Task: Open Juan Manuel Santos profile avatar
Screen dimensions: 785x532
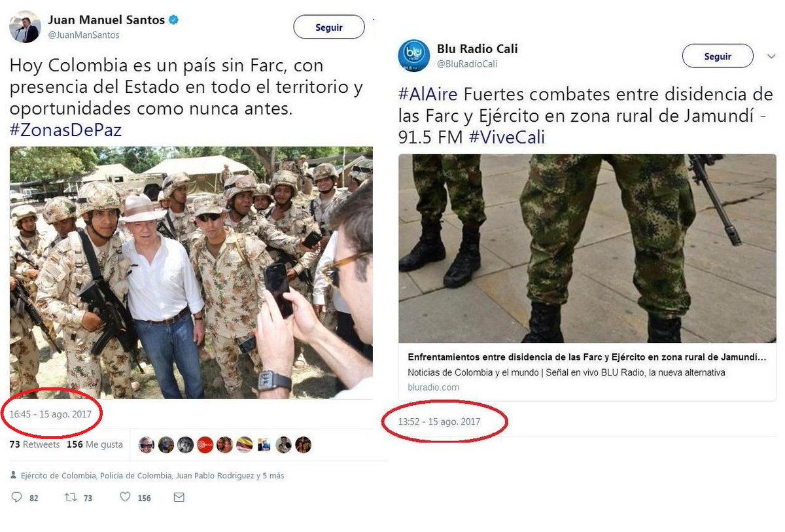Action: [25, 27]
